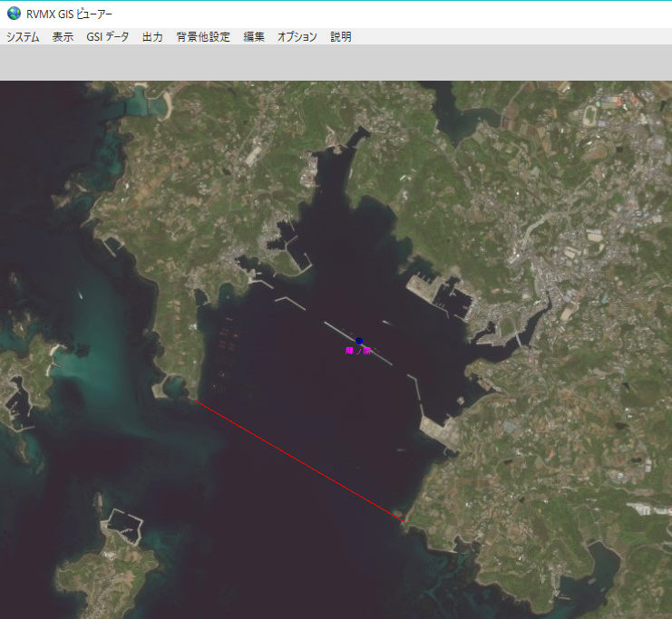The image size is (672, 619).
Task: Open the 表示 menu
Action: 63,37
